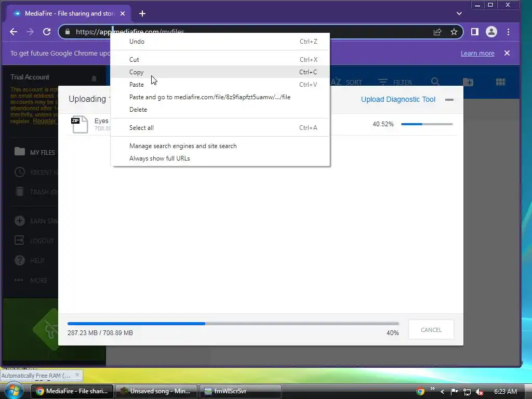Show hidden tray icons arrow
Screen dimensions: 532x399
click(x=442, y=392)
